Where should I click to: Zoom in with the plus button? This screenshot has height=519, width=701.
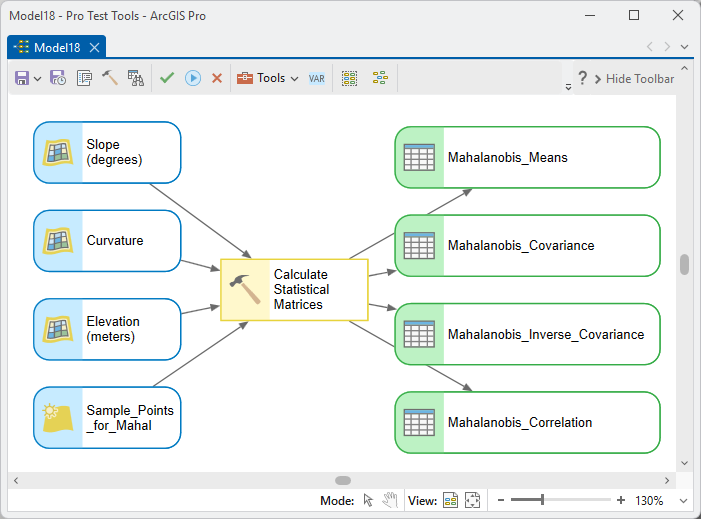[x=621, y=500]
